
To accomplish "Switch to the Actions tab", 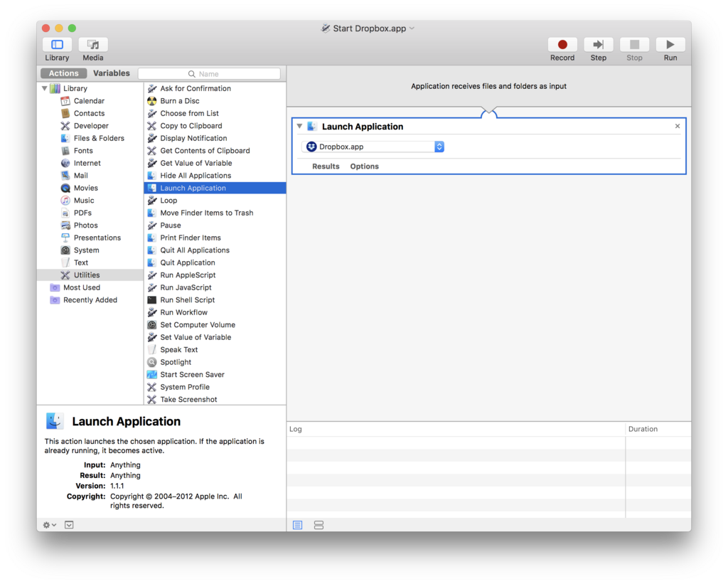I will 63,73.
